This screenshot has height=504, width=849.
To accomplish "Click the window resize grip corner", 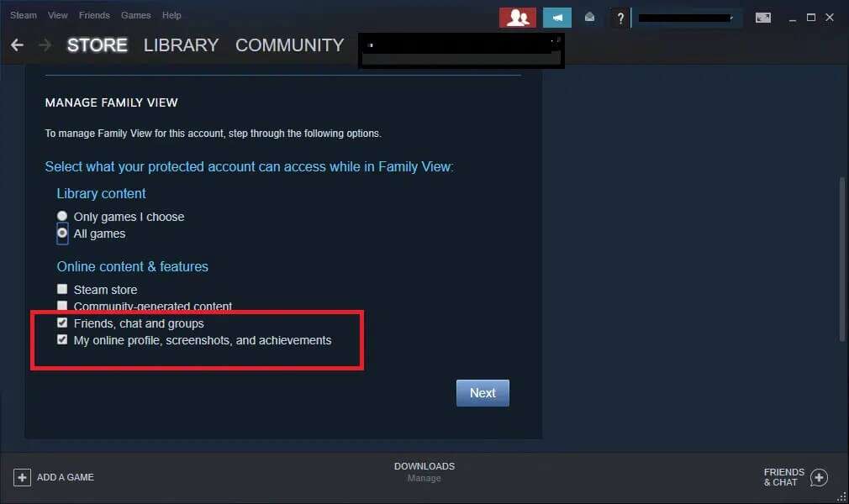I will click(x=842, y=497).
